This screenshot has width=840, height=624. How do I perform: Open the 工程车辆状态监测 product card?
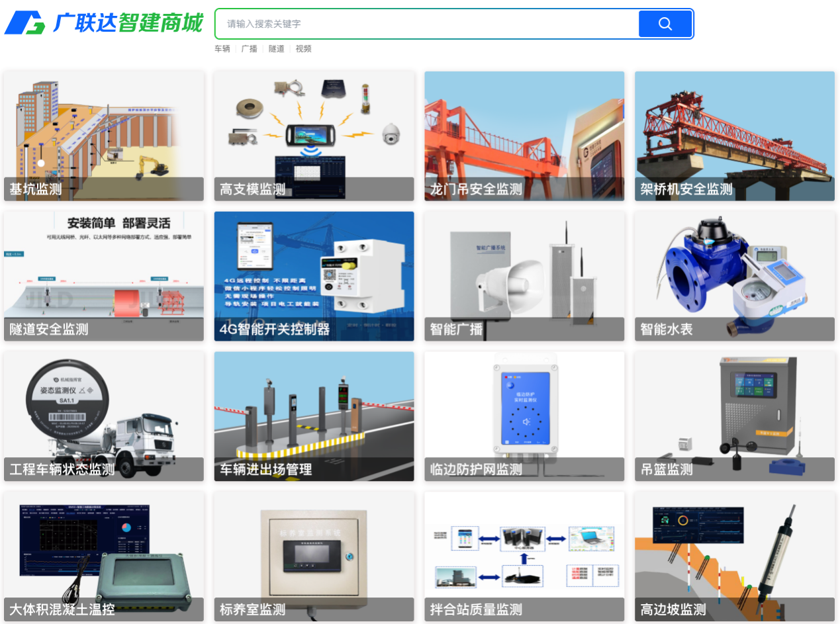coord(104,416)
